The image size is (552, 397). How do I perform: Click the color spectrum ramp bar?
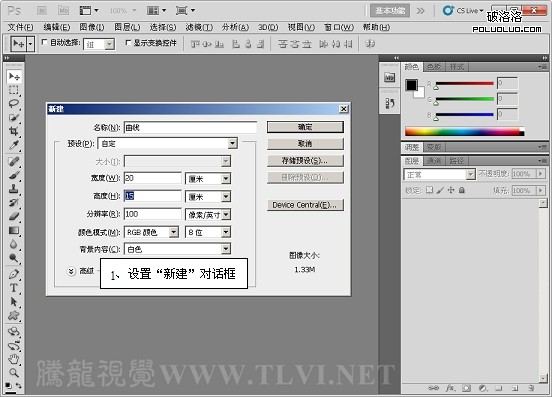[x=465, y=131]
